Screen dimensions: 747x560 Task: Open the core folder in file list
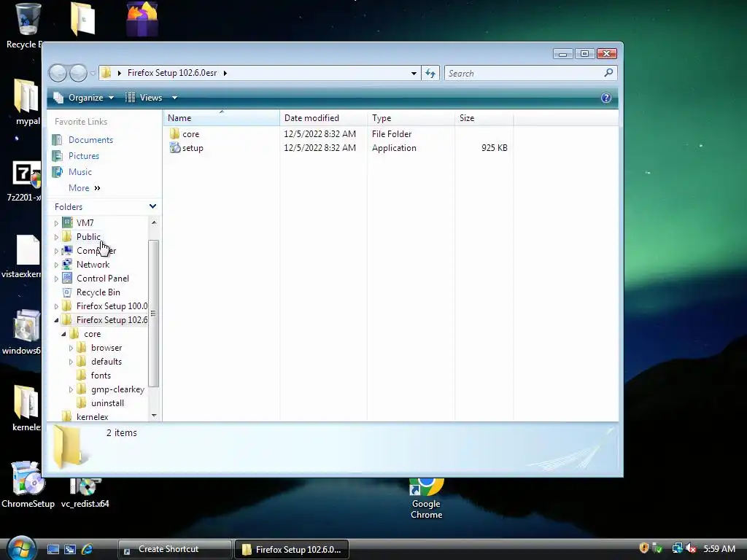pos(190,134)
